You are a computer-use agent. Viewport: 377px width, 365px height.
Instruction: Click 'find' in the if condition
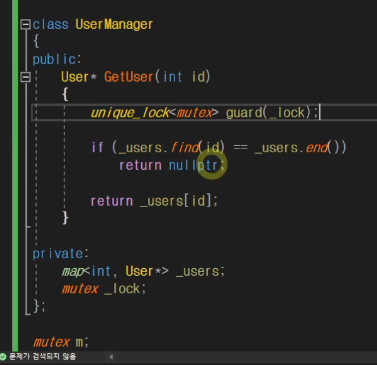click(x=186, y=147)
